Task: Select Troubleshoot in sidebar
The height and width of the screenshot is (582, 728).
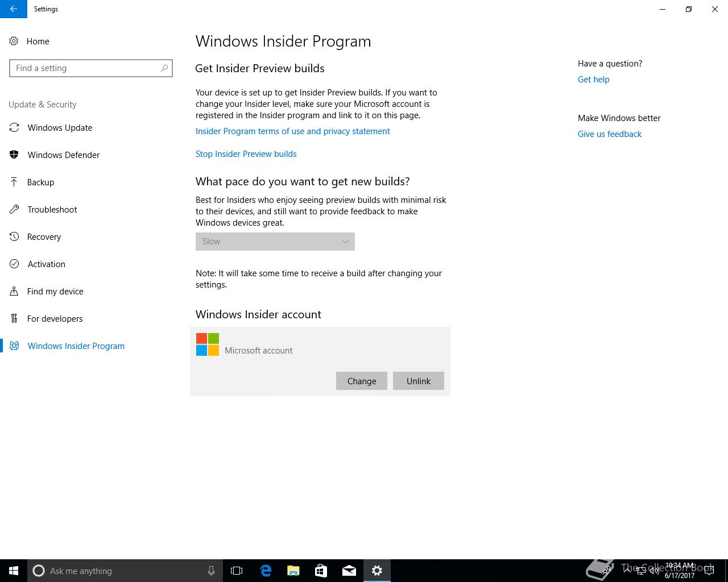Action: (x=52, y=209)
